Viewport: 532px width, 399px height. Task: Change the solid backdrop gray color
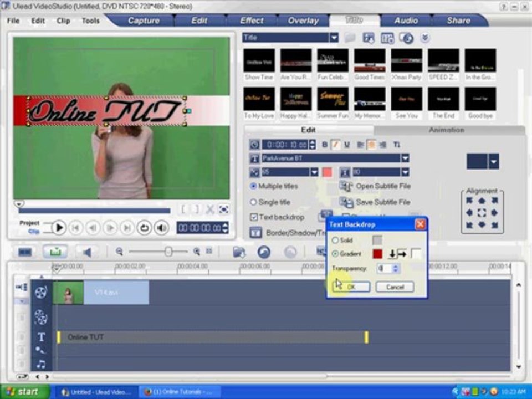pos(377,240)
